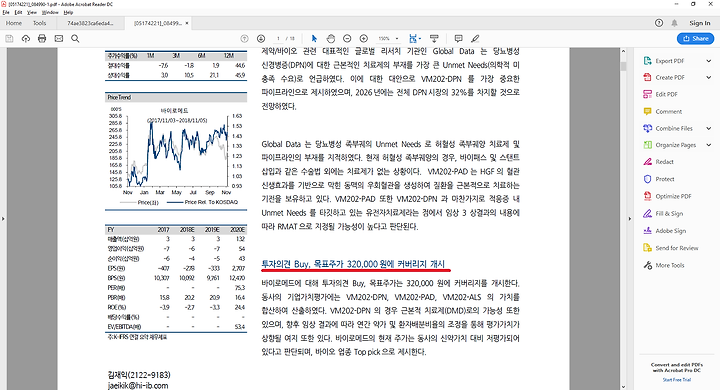Open the Comment tool
The width and height of the screenshot is (720, 390).
coord(669,112)
